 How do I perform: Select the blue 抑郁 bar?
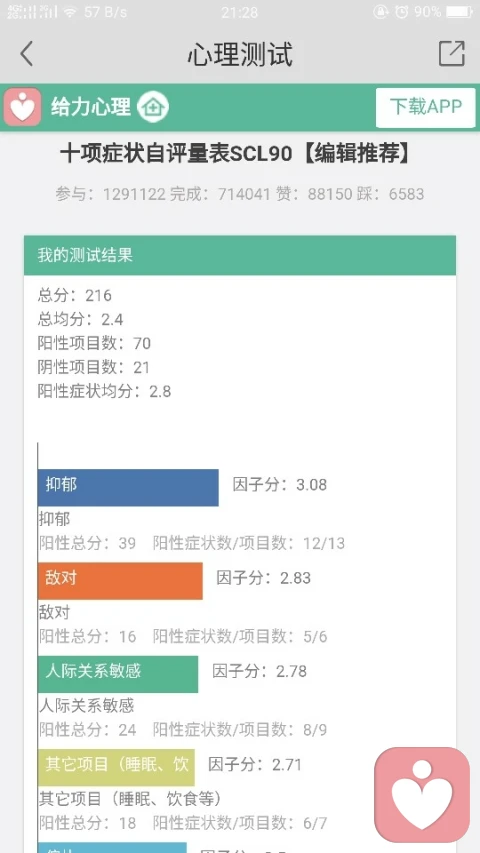coord(128,487)
